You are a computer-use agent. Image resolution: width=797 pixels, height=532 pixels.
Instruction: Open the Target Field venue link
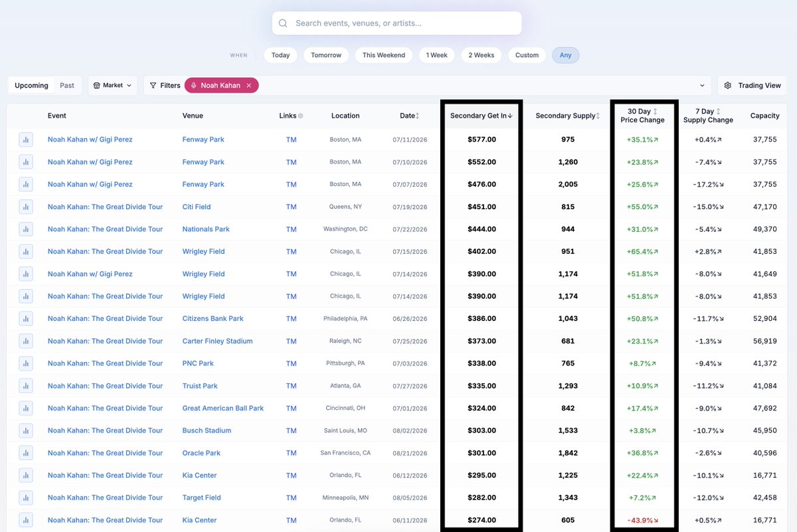click(x=202, y=497)
